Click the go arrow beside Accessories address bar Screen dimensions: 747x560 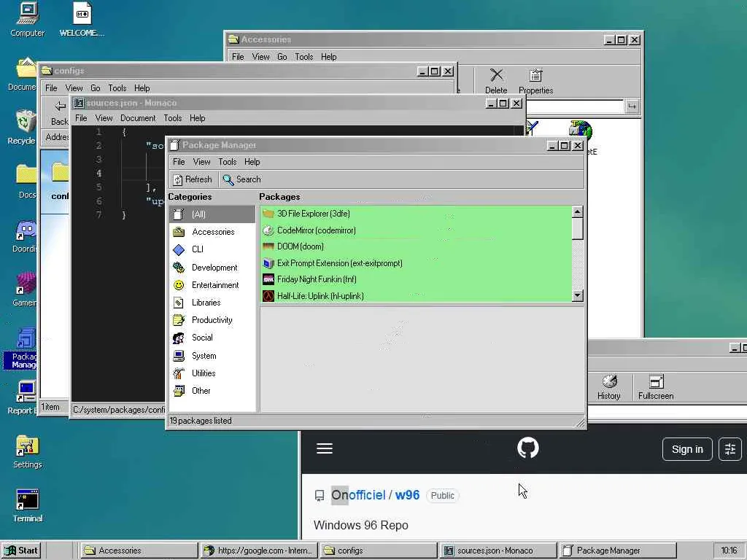[x=632, y=106]
